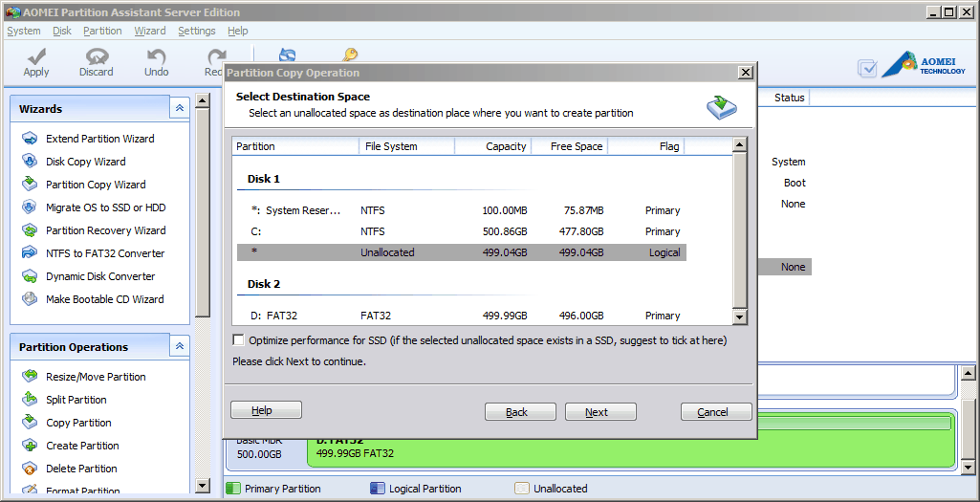Viewport: 980px width, 502px height.
Task: Click the Free Space column header
Action: pos(570,146)
